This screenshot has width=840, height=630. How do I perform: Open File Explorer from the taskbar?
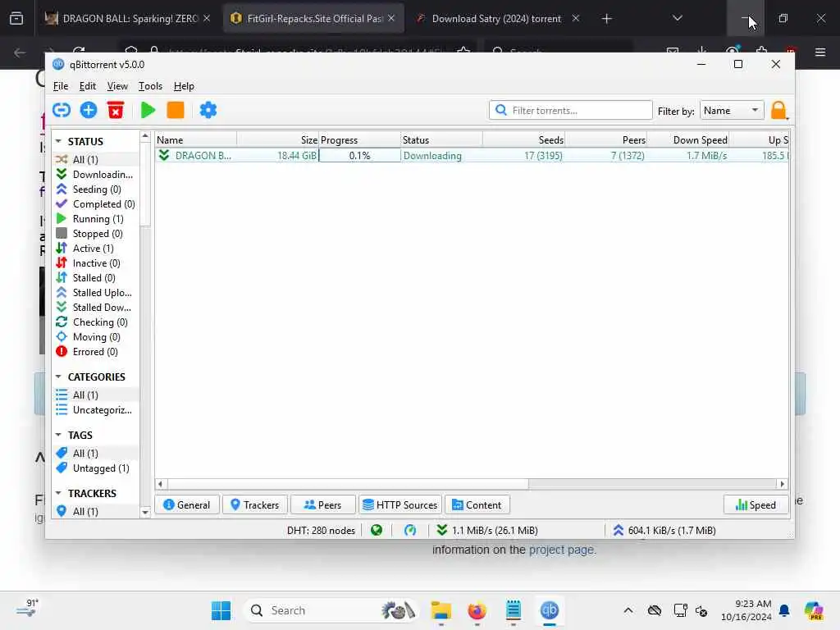coord(441,610)
